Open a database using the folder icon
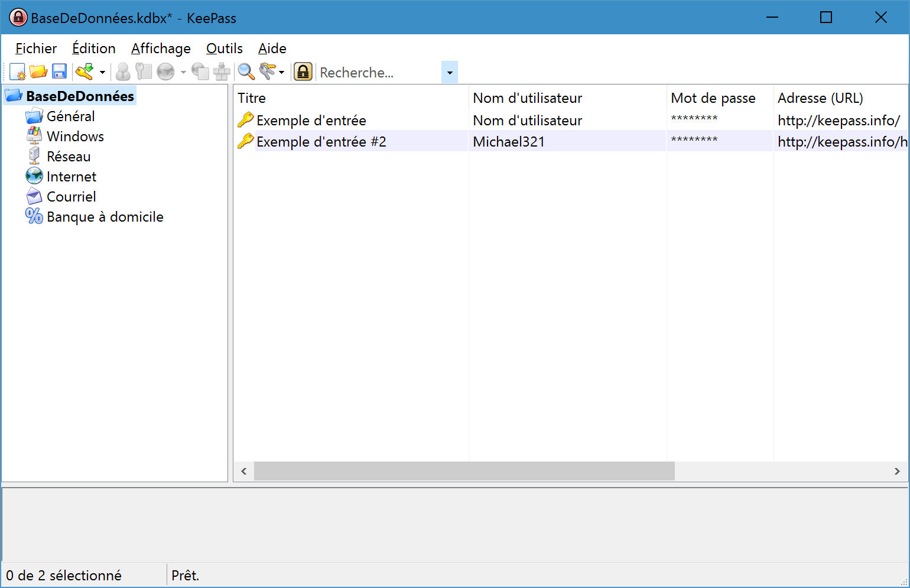Image resolution: width=910 pixels, height=588 pixels. pos(38,72)
